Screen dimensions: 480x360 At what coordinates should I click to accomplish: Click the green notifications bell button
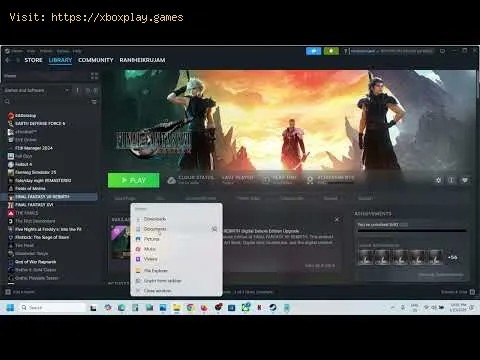[331, 51]
